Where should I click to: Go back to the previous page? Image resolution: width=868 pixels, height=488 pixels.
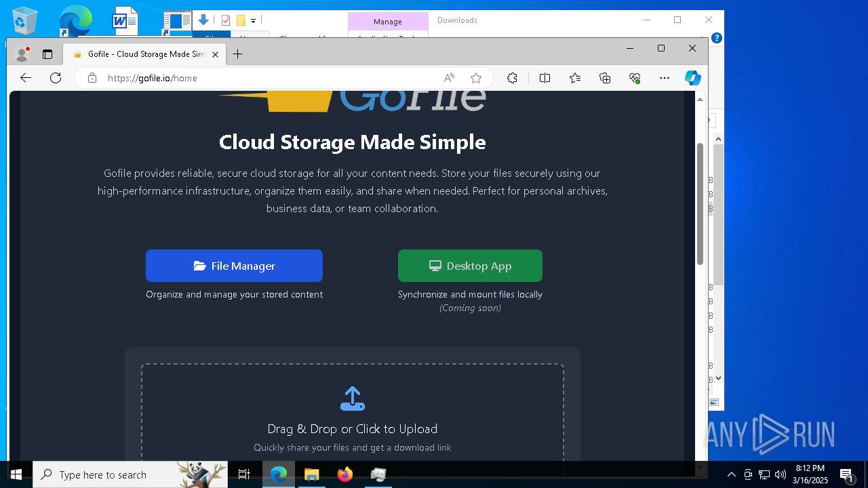[26, 78]
